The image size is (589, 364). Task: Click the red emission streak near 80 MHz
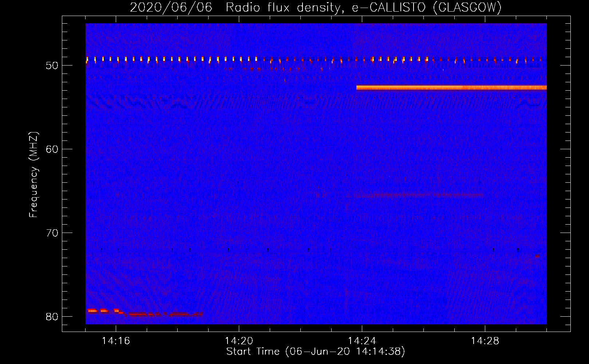(145, 312)
